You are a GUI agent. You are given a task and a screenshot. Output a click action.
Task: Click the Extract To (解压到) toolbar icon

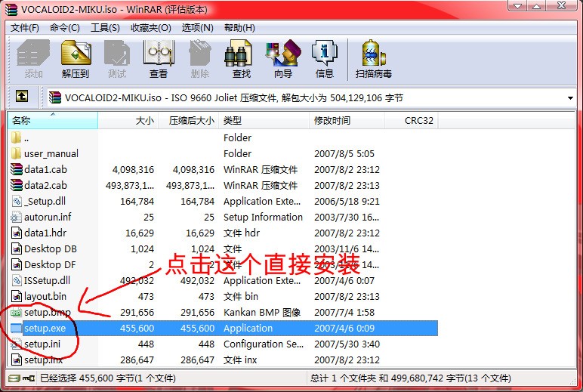click(x=76, y=53)
